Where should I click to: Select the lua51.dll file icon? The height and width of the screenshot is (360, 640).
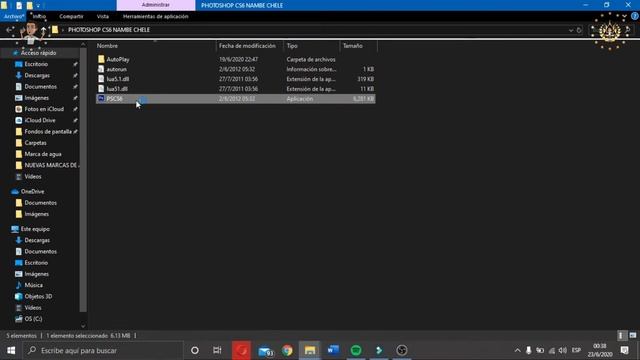[x=101, y=89]
